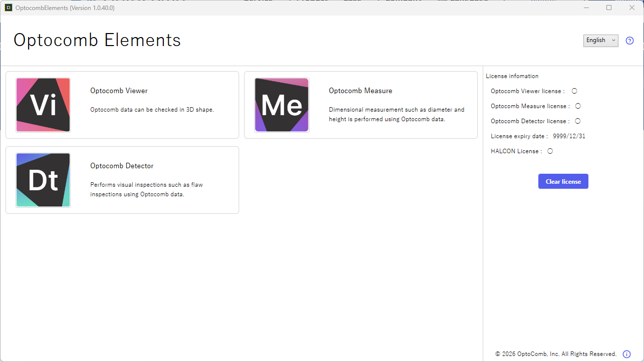The width and height of the screenshot is (644, 362).
Task: Click the Optocomb Viewer 'Vi' icon
Action: [x=43, y=105]
